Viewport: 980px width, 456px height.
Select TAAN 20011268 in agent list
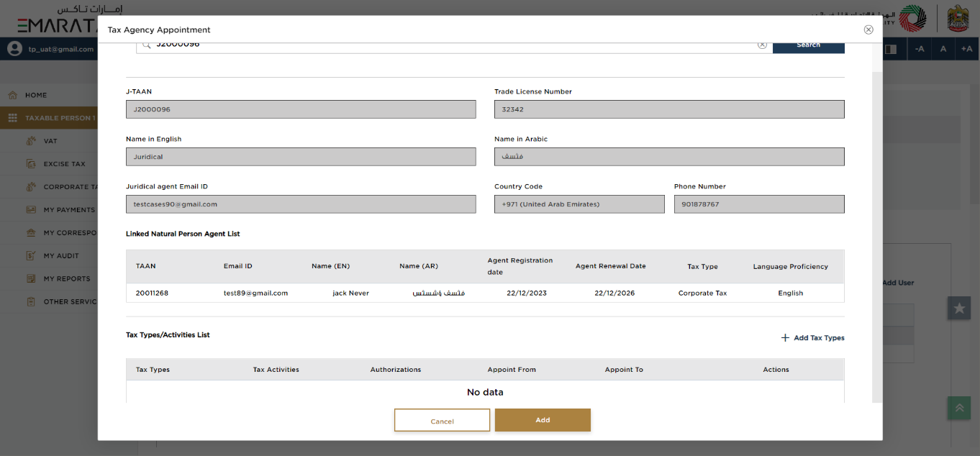pos(152,293)
